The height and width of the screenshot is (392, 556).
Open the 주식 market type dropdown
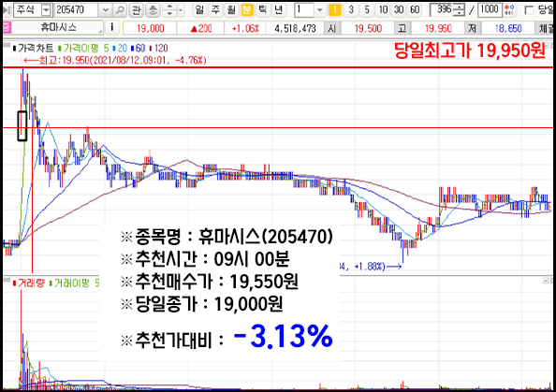(46, 10)
